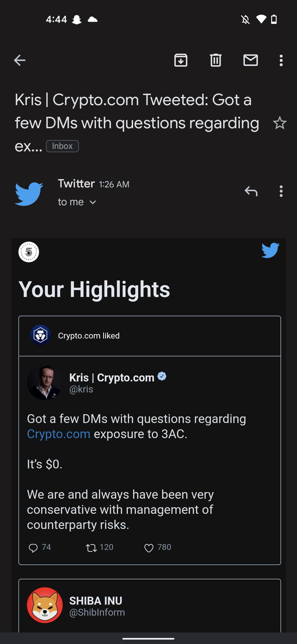Tap the back arrow to leave email
The image size is (297, 644).
(x=20, y=60)
